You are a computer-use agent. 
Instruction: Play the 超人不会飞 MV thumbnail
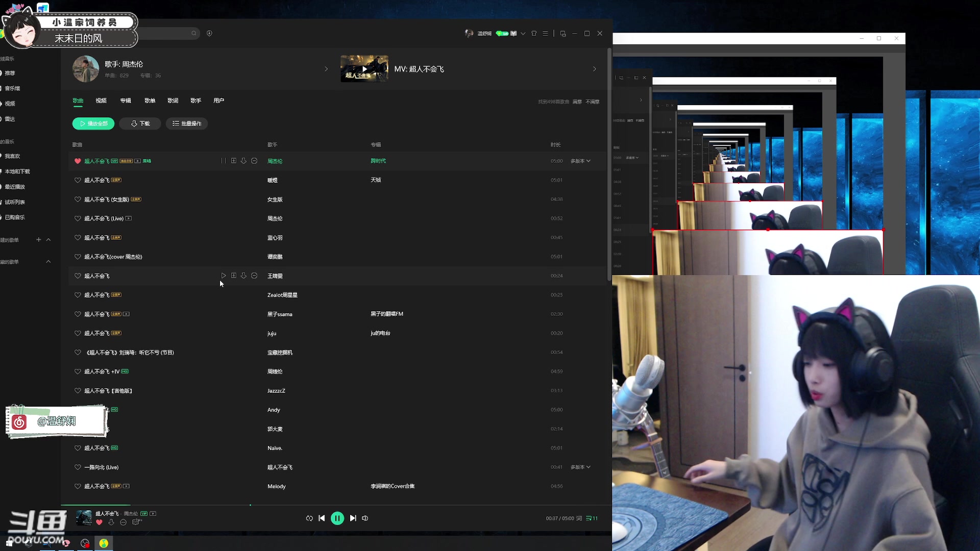click(x=364, y=68)
